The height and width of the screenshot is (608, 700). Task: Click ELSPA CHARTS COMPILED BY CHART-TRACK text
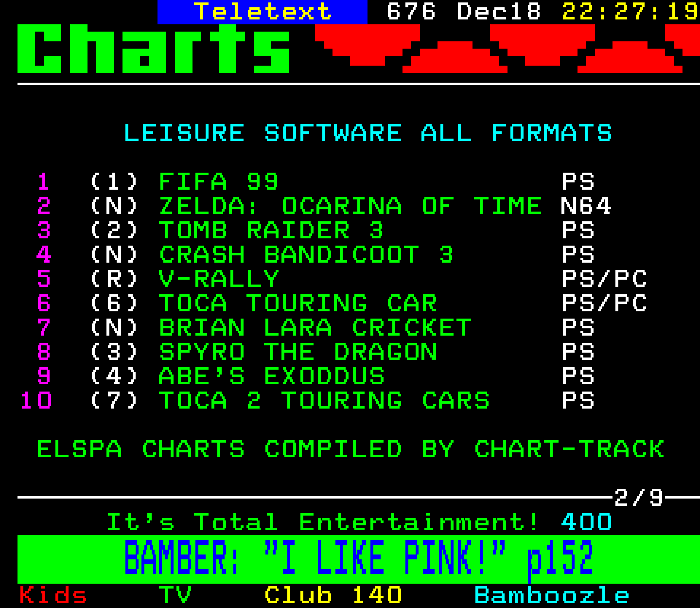(350, 449)
